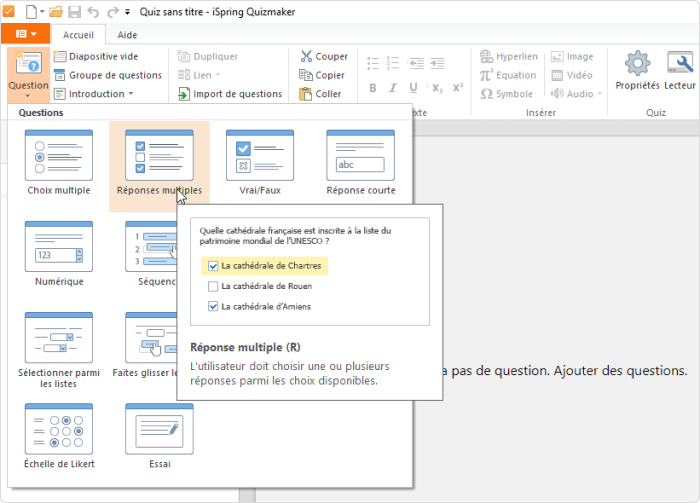700x503 pixels.
Task: Add a Groupe de questions
Action: tap(108, 75)
